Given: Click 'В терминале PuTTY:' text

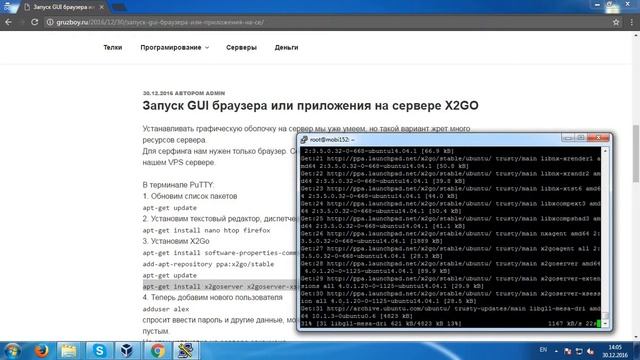Looking at the screenshot, I should [178, 185].
